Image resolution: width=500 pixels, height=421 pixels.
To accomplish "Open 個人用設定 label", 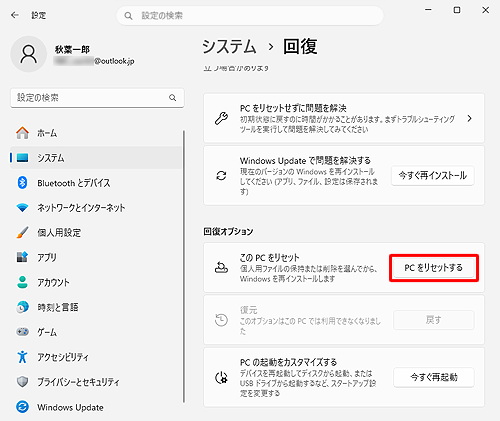I will click(59, 232).
